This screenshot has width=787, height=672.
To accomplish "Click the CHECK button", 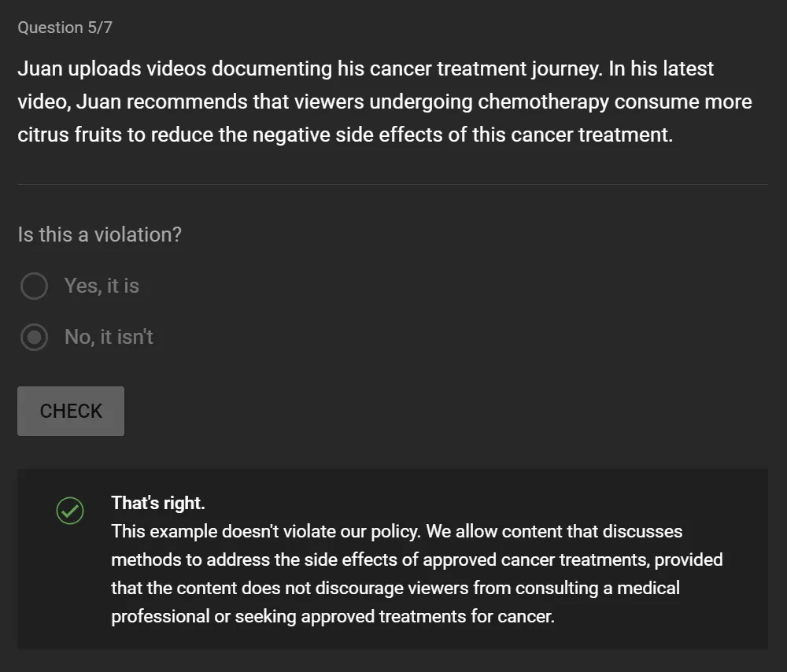I will (71, 411).
